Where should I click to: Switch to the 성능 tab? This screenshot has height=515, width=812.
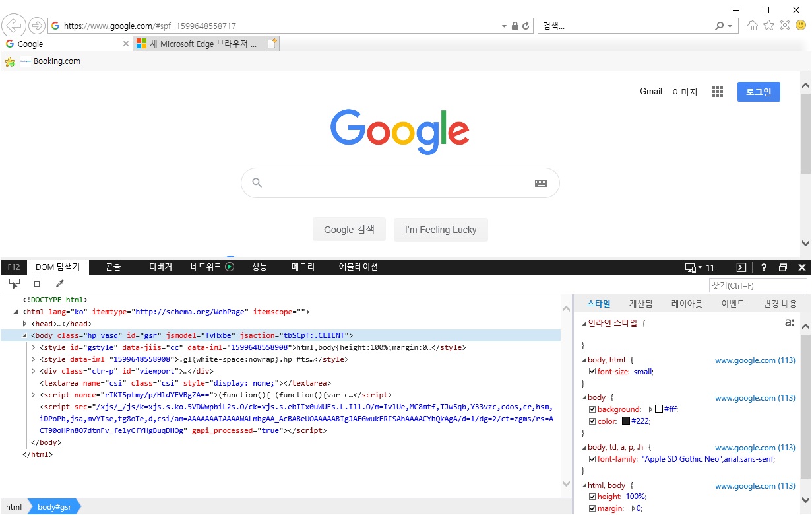259,267
